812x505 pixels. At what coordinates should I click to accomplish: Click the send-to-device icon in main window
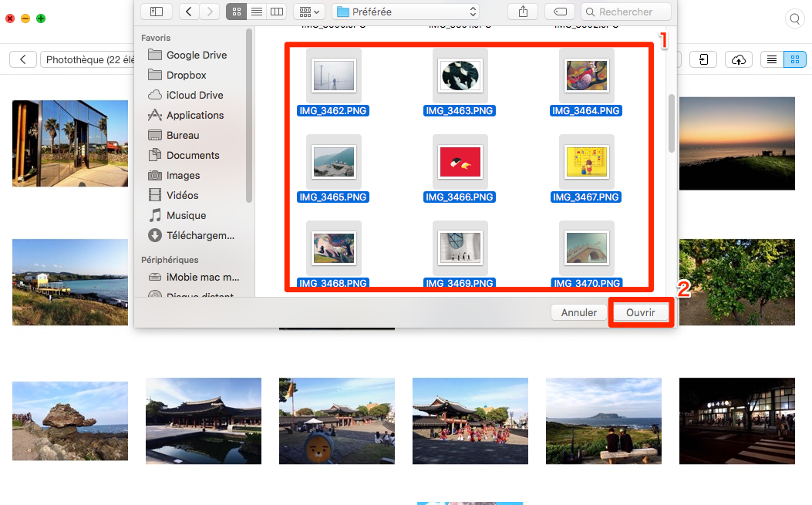point(703,59)
